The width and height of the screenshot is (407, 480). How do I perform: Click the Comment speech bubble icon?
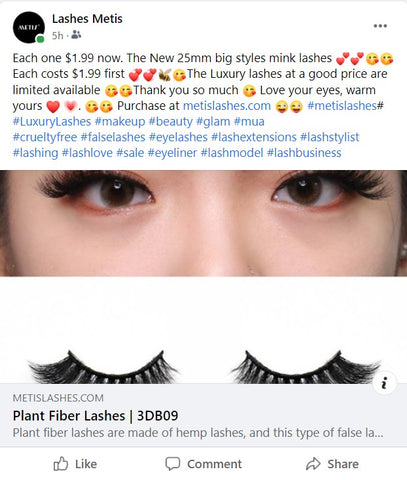[x=173, y=464]
